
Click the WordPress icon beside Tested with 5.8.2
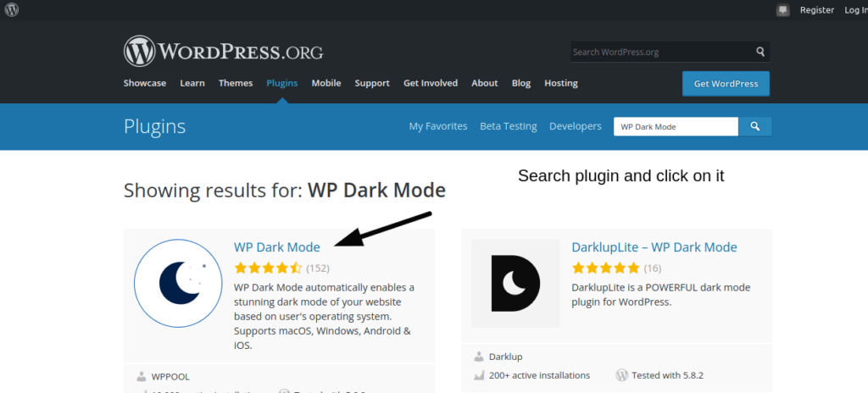click(621, 375)
